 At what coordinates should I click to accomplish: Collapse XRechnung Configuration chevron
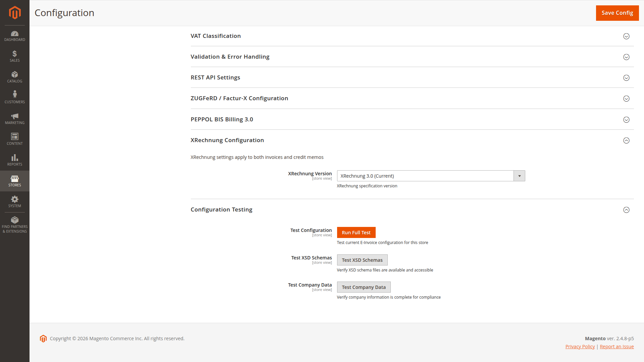[626, 140]
